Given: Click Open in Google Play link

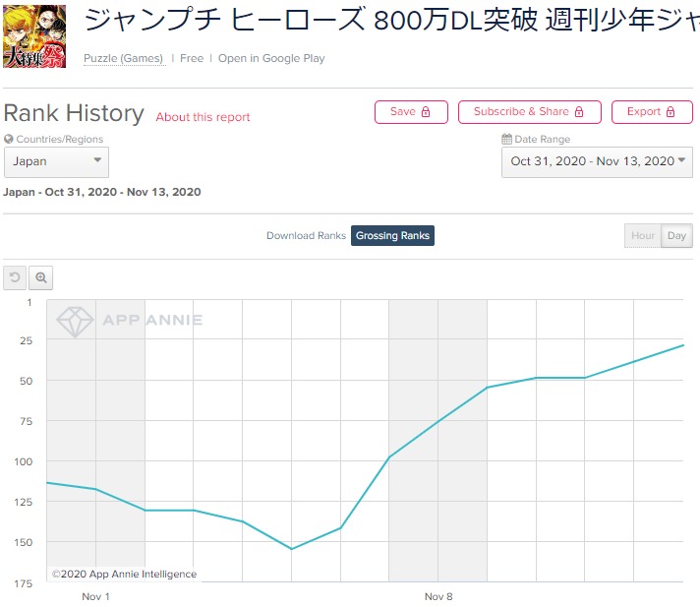Looking at the screenshot, I should pos(271,58).
